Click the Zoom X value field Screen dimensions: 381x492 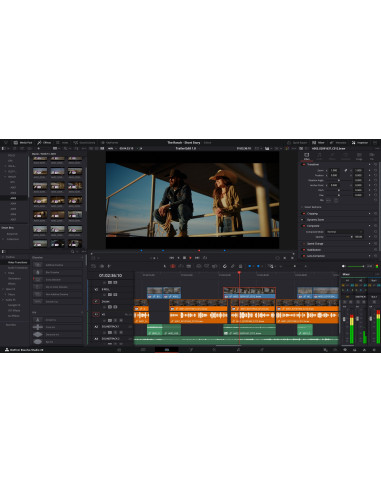tap(334, 170)
